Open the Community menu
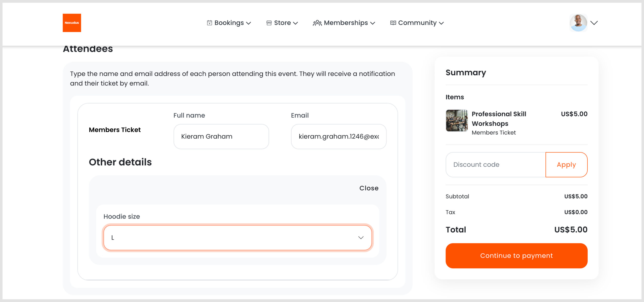The height and width of the screenshot is (302, 644). [x=417, y=23]
